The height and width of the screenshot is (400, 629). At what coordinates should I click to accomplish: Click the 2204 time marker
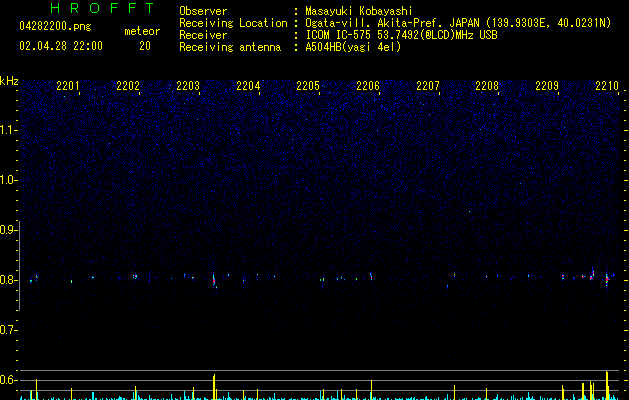(x=248, y=85)
